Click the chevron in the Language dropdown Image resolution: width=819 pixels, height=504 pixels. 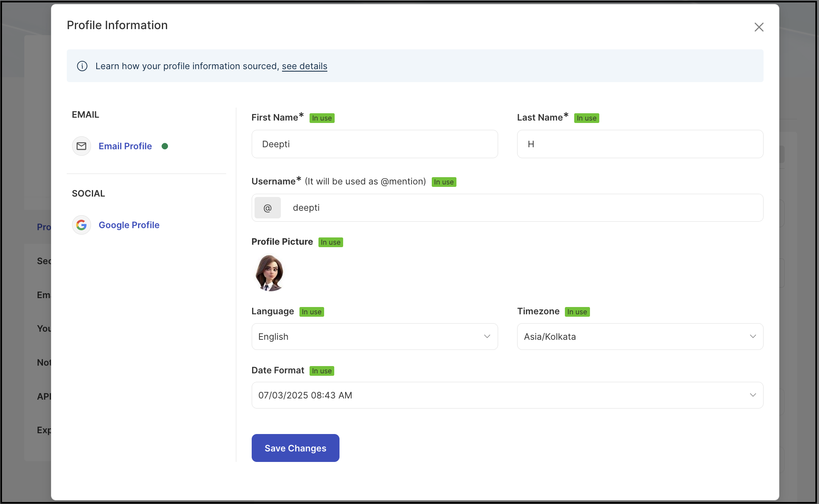tap(487, 337)
